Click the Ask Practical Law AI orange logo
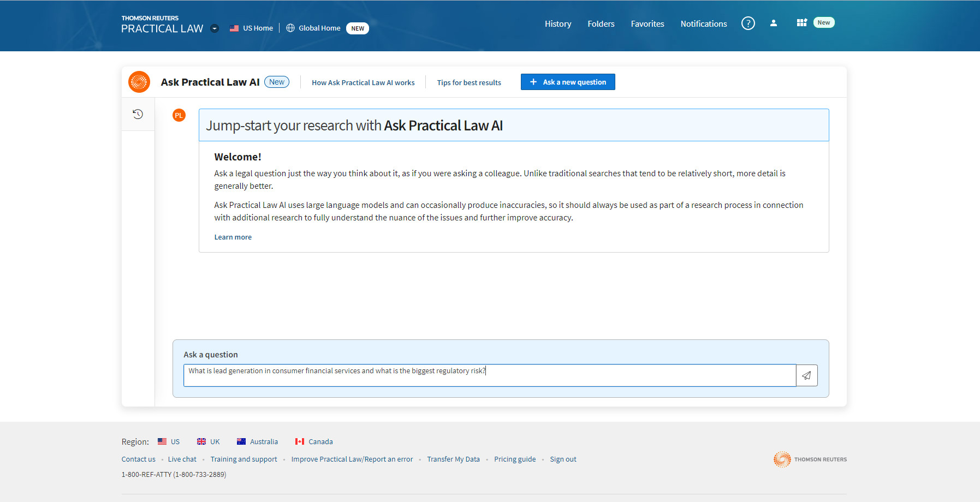 coord(139,82)
